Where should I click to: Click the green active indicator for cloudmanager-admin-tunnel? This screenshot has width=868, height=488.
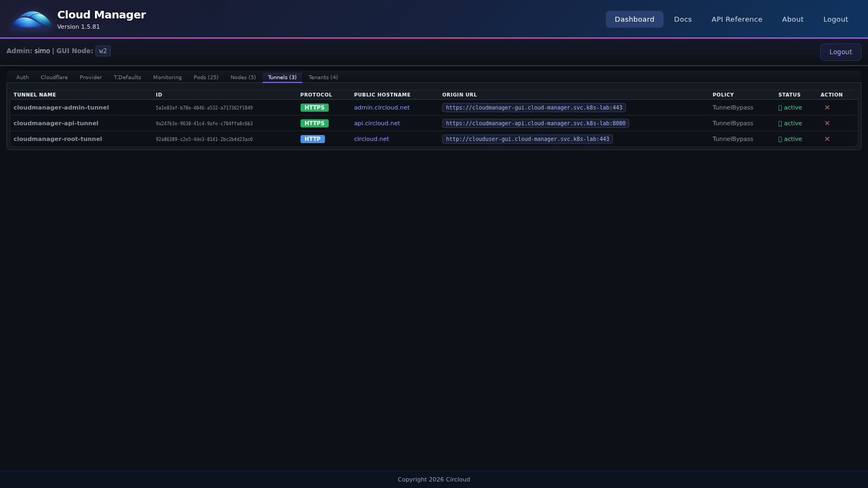[790, 107]
